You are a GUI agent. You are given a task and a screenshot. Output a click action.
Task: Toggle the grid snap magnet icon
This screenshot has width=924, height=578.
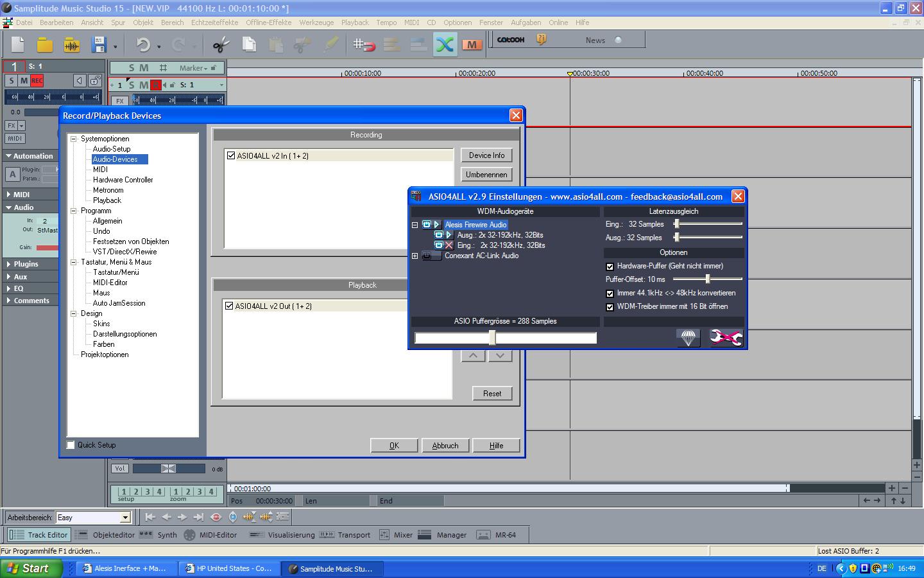pyautogui.click(x=364, y=44)
